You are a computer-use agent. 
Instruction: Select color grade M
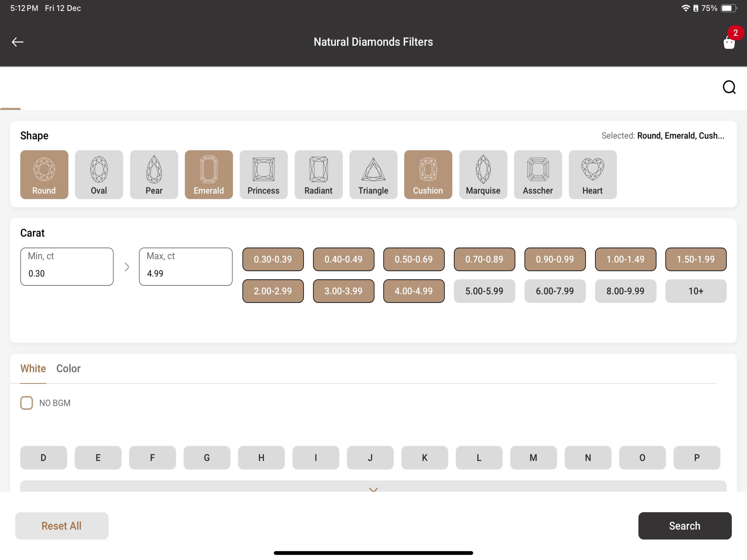[x=533, y=457]
